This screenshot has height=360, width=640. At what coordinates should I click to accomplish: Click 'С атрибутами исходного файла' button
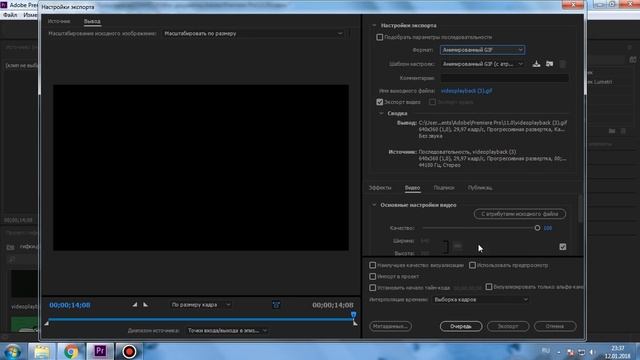point(520,214)
